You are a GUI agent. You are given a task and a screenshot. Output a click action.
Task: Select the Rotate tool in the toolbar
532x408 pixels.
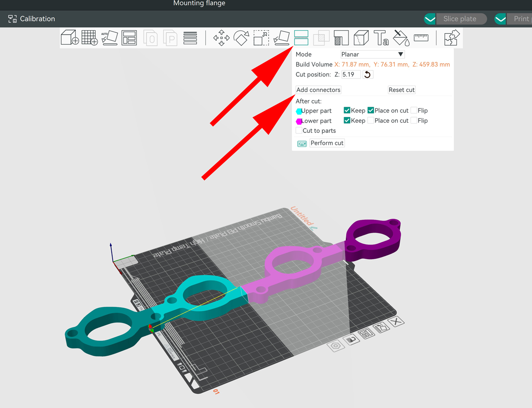click(x=241, y=38)
